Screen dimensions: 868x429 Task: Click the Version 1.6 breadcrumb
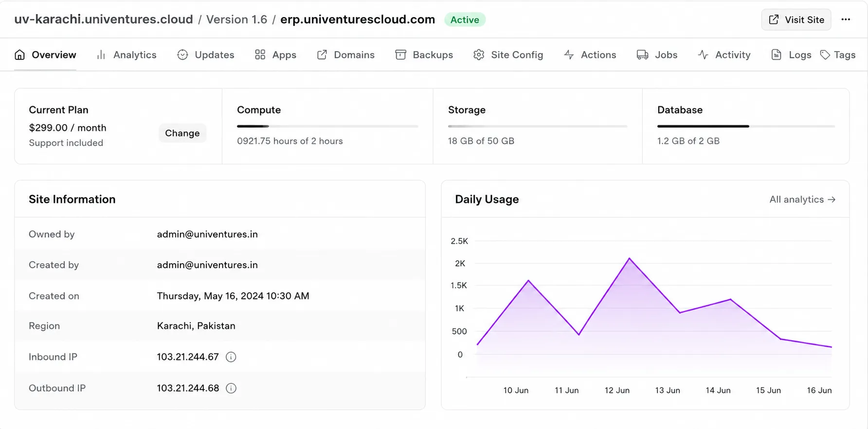click(x=236, y=19)
